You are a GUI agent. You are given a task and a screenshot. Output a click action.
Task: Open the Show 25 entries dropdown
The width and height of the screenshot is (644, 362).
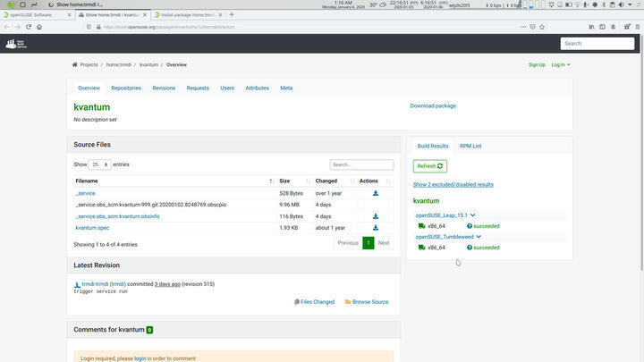click(x=100, y=164)
